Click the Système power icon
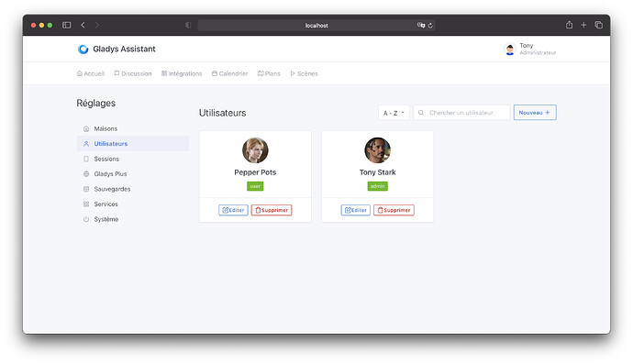The image size is (633, 364). click(x=86, y=219)
